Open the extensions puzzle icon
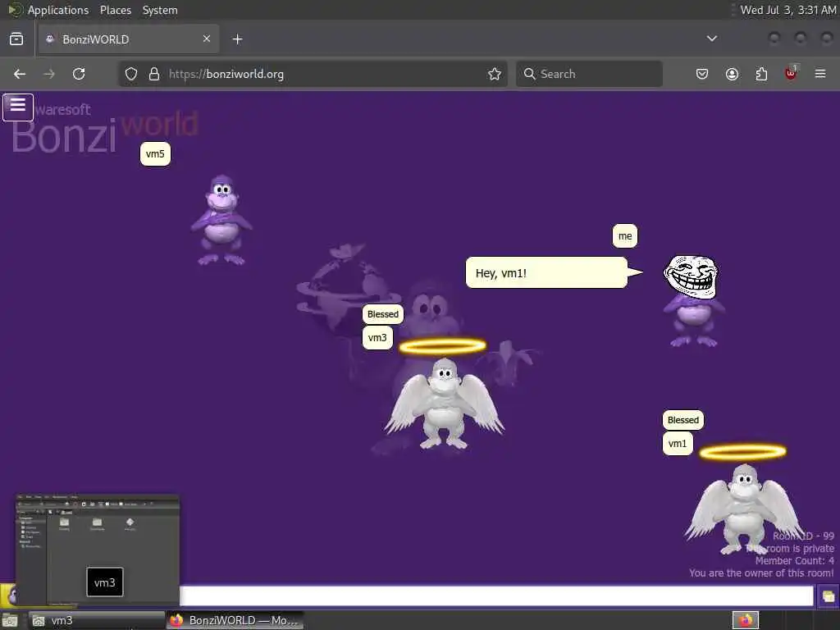 761,74
